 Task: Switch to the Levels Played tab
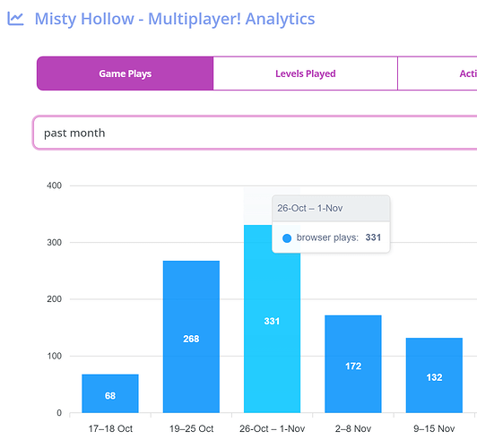306,73
